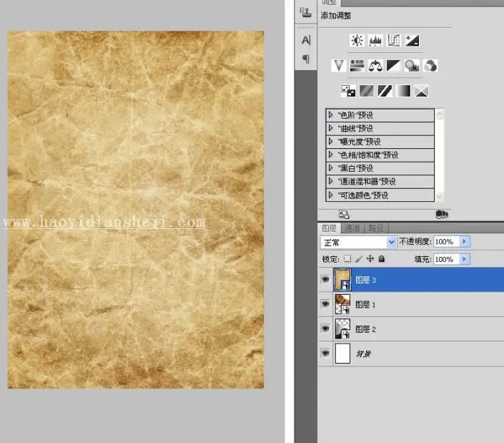Viewport: 504px width, 443px height.
Task: Hide 图层 2 layer visibility
Action: coord(325,328)
